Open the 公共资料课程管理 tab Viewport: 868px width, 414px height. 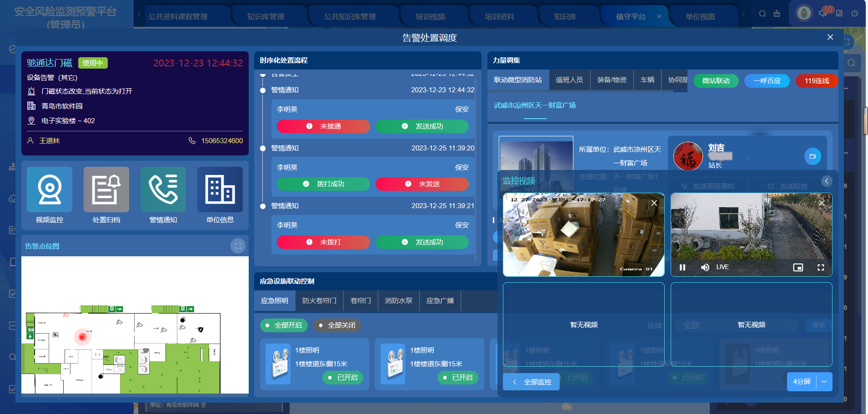(x=178, y=17)
